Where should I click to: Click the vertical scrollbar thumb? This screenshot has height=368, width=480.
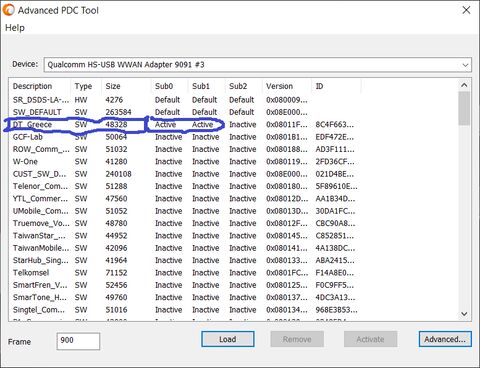point(464,108)
